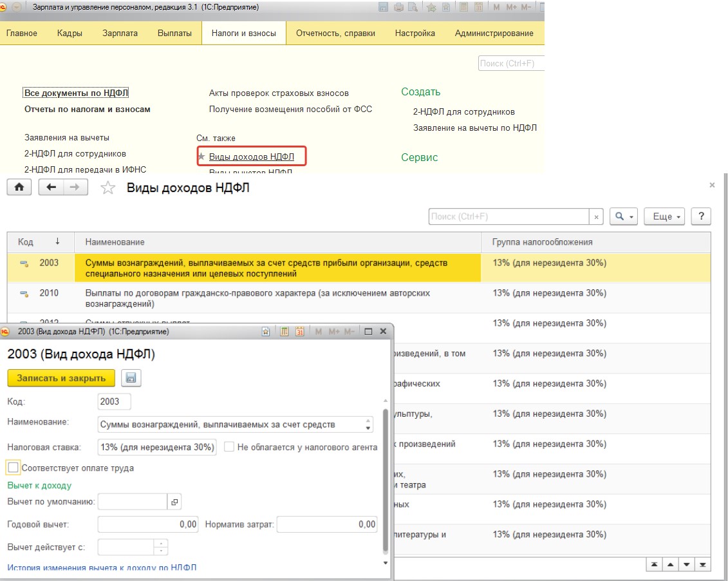Close the Виды доходов НДФЛ list page

(x=712, y=186)
